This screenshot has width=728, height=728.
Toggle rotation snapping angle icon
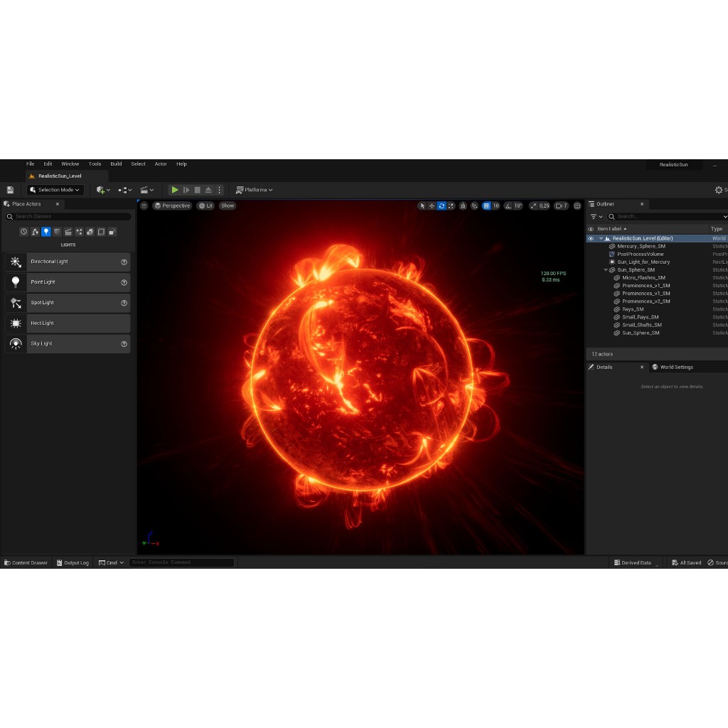[508, 205]
